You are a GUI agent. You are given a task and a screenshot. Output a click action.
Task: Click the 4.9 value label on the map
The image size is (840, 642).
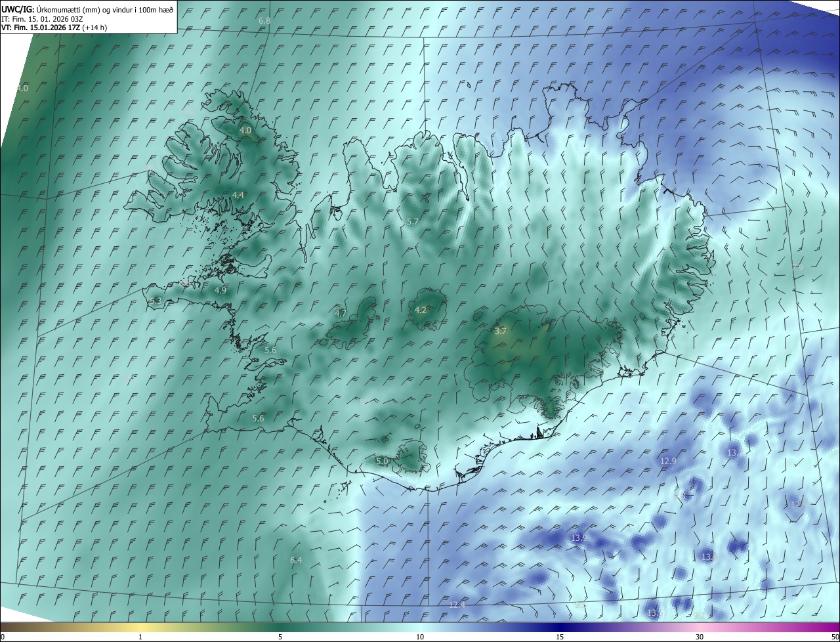point(220,290)
